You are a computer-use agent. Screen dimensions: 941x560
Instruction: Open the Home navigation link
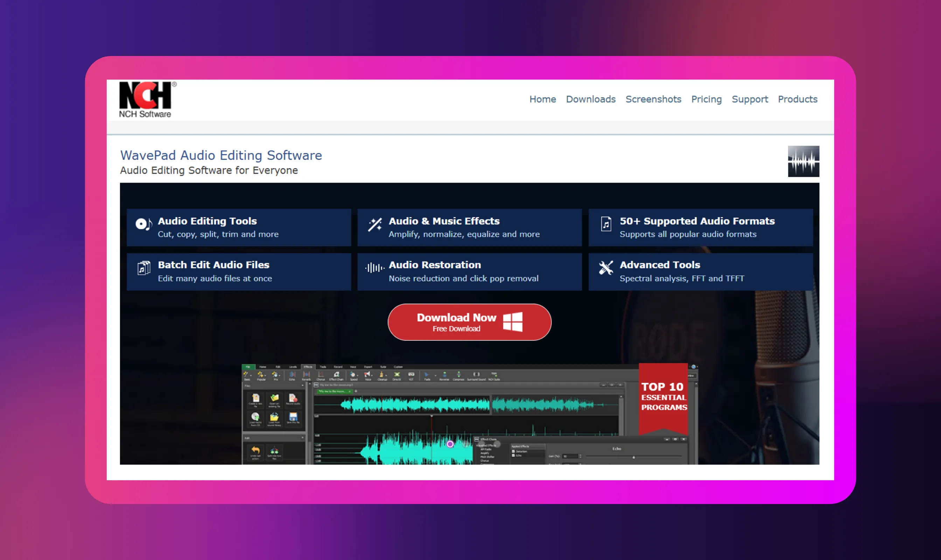[542, 99]
